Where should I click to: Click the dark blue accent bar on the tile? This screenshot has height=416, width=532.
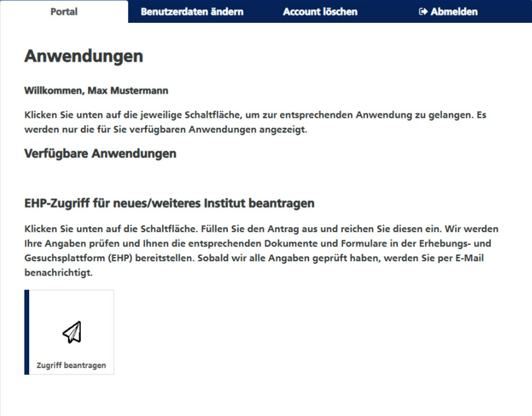(26, 332)
